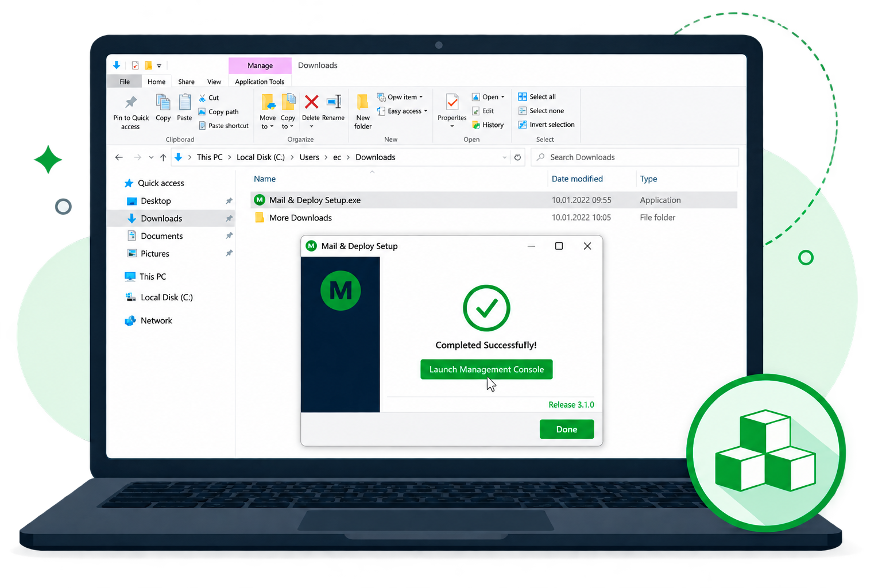Screen dimensions: 882x588
Task: Click the Edit command in Open group
Action: [x=483, y=111]
